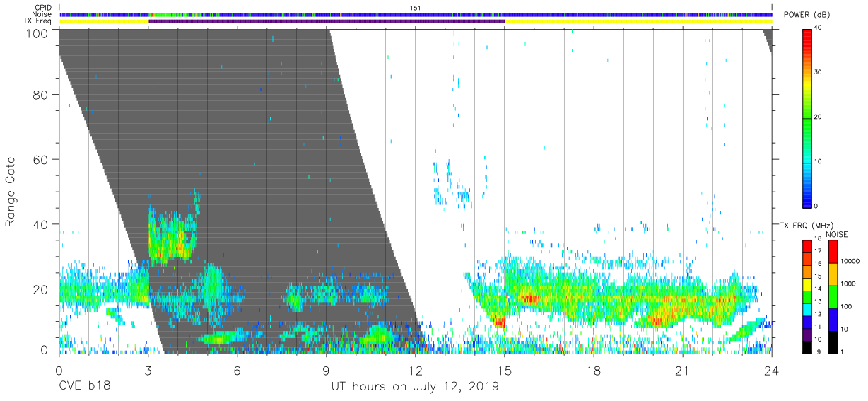
Task: Click the y-axis tick label 100
Action: coord(37,33)
